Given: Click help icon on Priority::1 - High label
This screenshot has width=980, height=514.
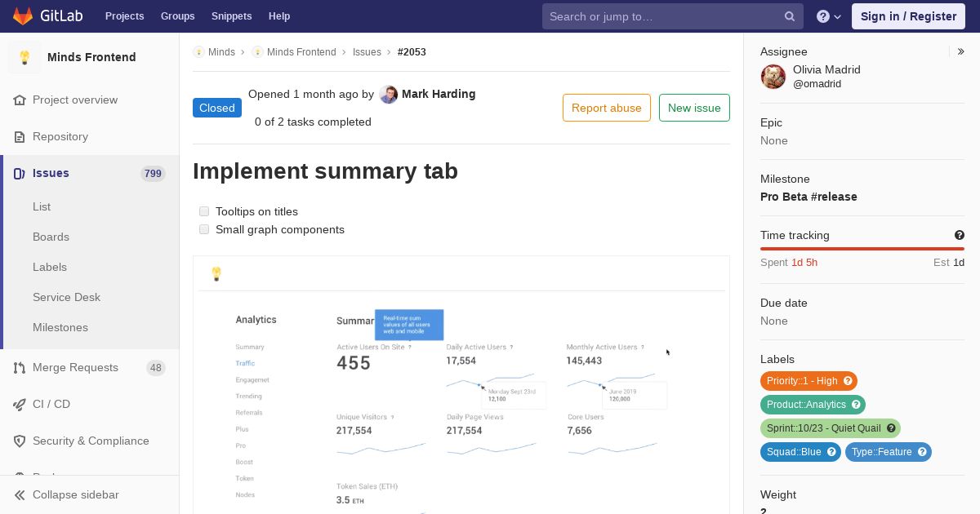Looking at the screenshot, I should [x=849, y=381].
